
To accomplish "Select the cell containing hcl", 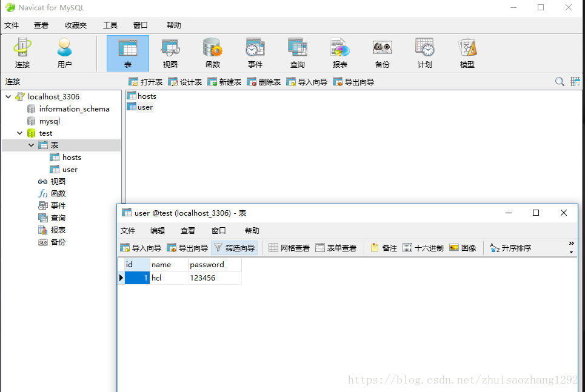I will 169,278.
